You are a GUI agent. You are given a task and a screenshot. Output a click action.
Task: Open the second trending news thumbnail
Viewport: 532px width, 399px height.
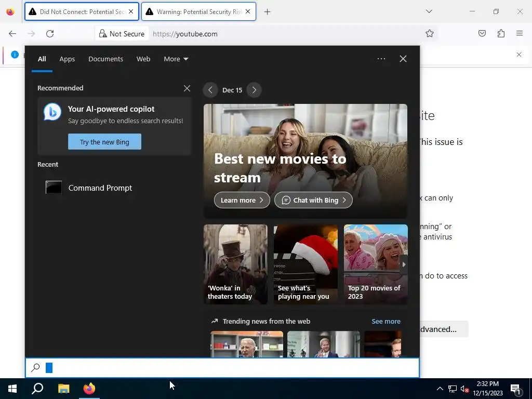[x=324, y=344]
